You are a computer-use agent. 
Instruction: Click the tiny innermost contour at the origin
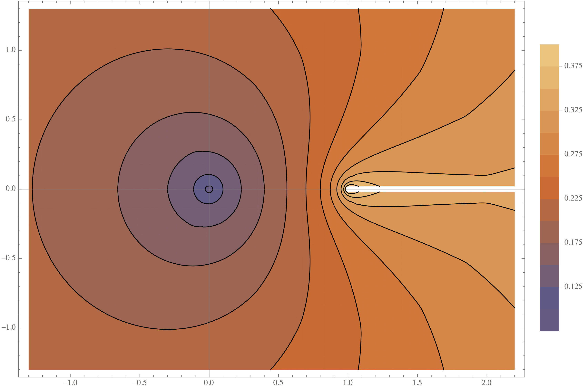(x=209, y=189)
